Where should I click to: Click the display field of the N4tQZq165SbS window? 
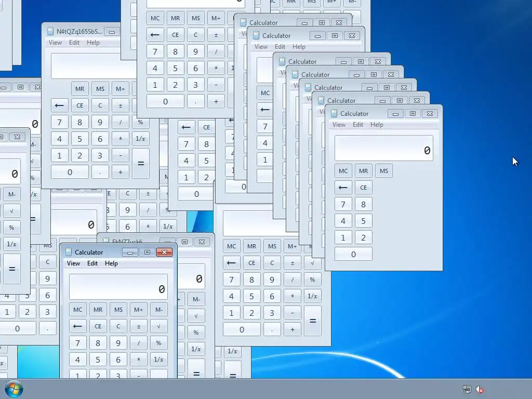coord(94,66)
